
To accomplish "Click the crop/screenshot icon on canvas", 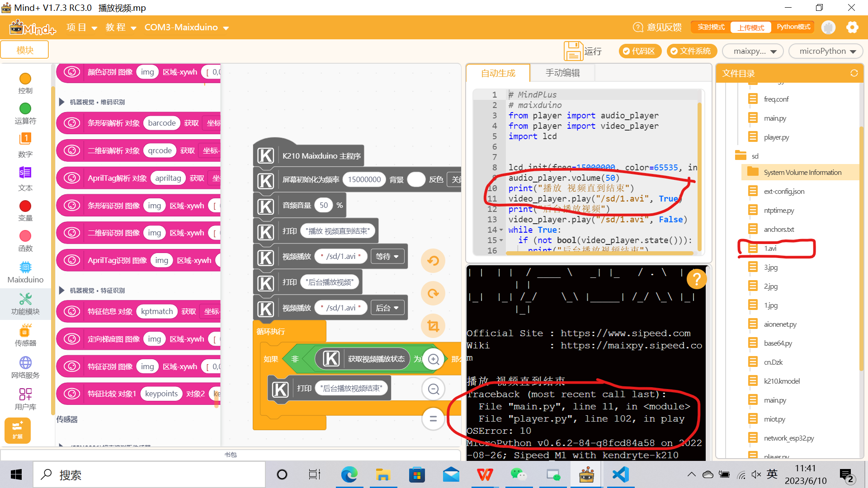I will [433, 326].
